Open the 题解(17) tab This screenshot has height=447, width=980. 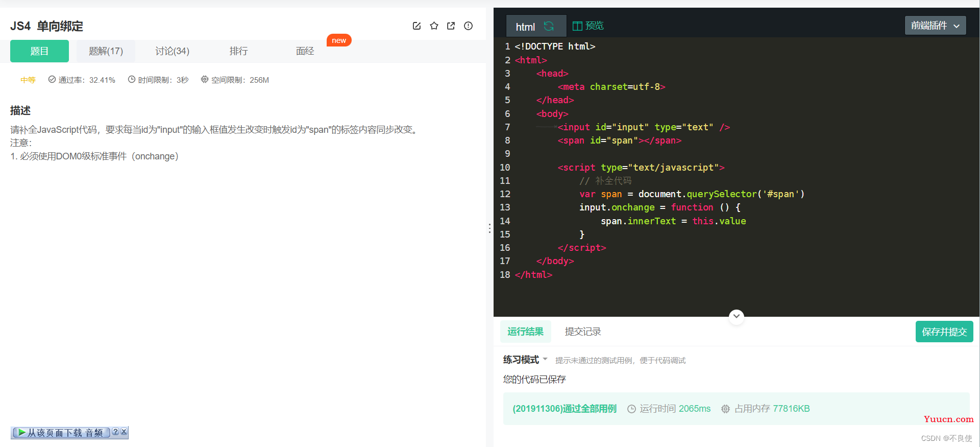click(106, 51)
